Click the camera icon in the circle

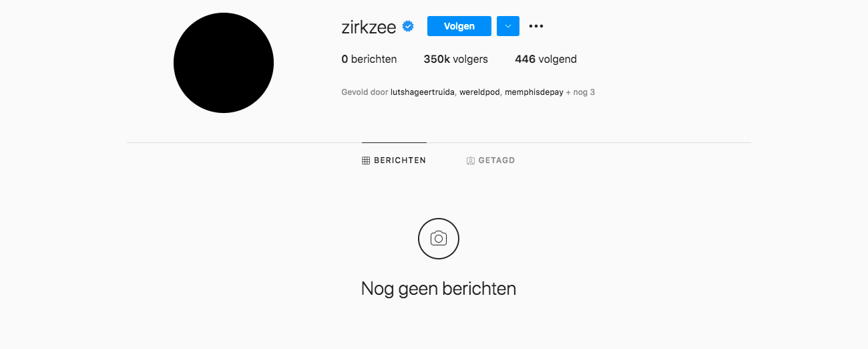point(439,239)
